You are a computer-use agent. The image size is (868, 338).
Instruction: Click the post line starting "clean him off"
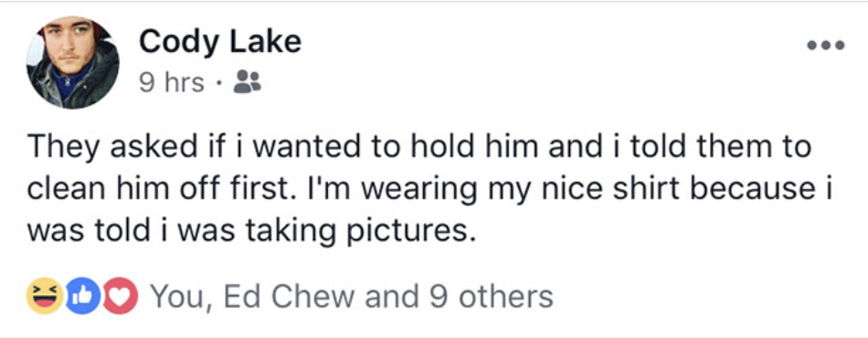pyautogui.click(x=429, y=190)
